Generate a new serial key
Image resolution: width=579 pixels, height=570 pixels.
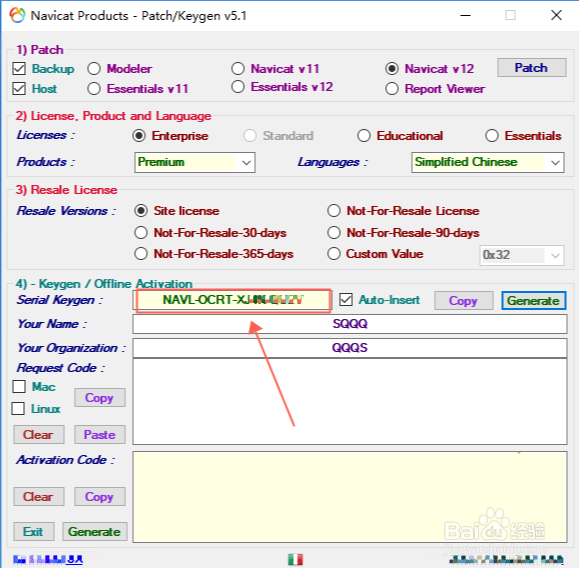[533, 301]
